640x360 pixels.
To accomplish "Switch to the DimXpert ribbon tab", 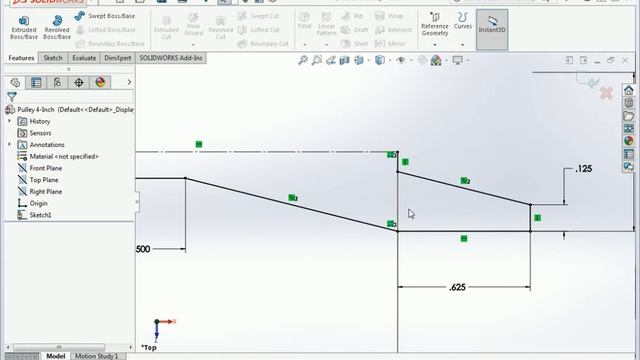I will click(118, 58).
